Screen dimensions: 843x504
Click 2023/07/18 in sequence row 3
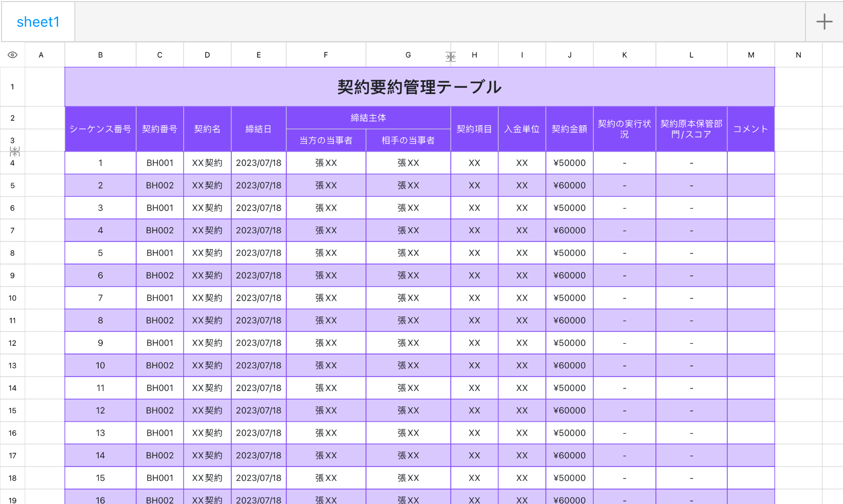(259, 208)
